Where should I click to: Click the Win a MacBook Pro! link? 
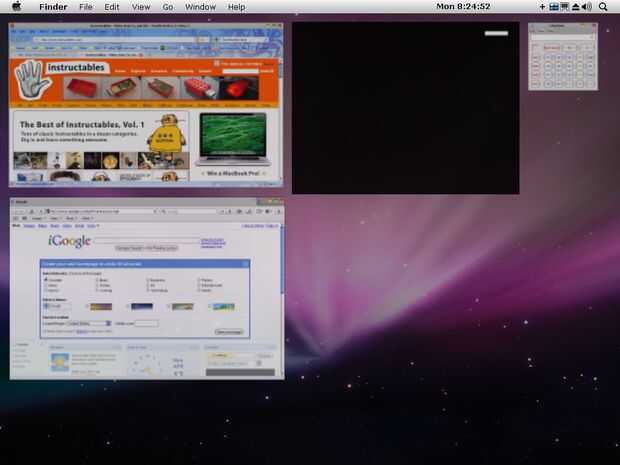click(x=233, y=173)
